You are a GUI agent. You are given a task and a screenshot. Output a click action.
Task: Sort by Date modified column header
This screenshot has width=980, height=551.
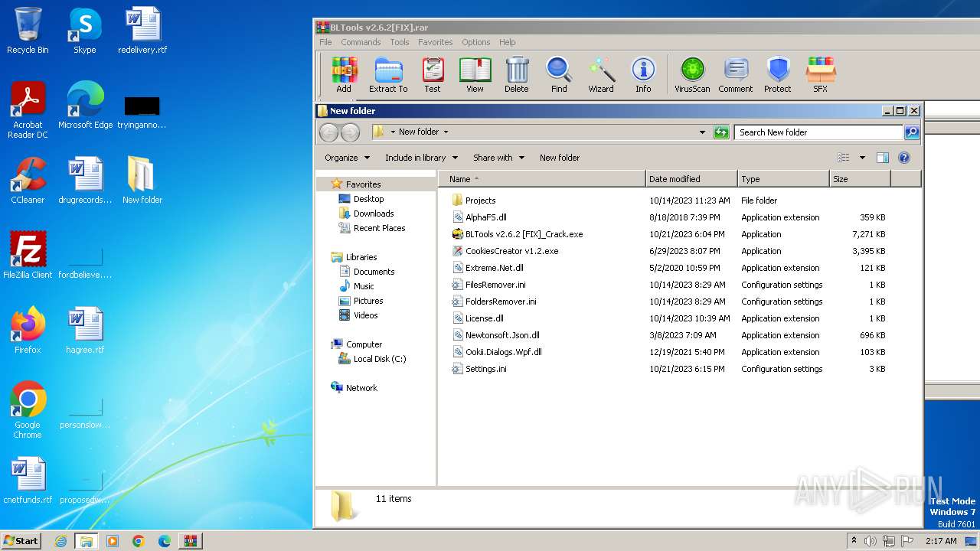pos(691,179)
